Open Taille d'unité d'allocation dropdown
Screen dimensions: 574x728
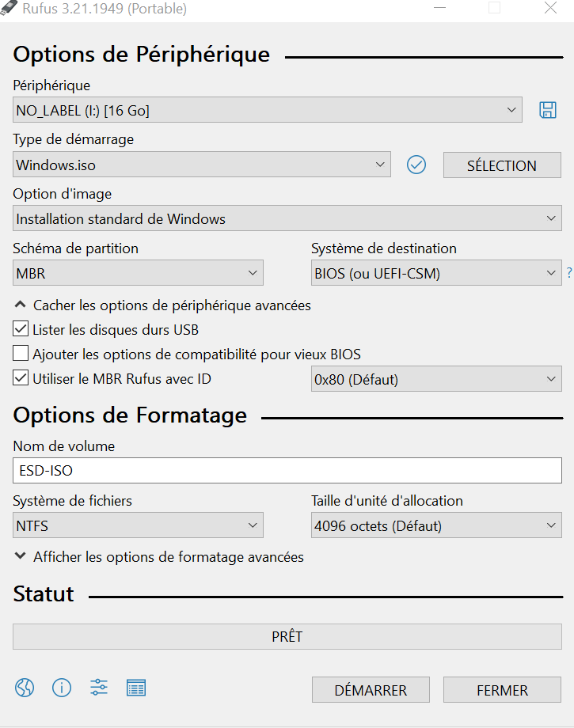tap(436, 525)
